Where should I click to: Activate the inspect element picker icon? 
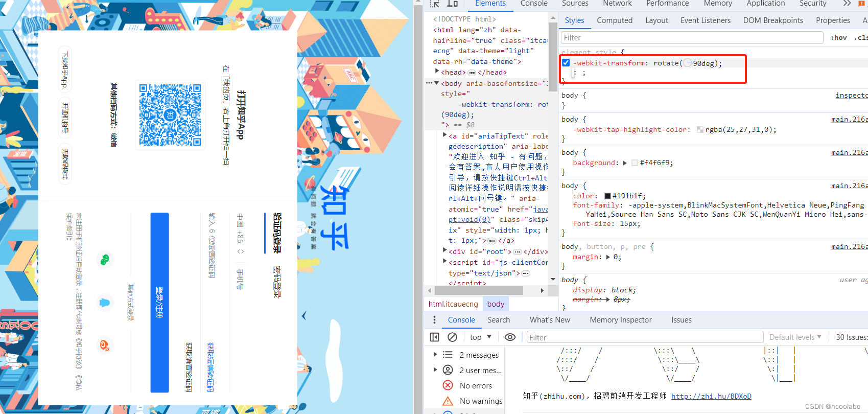click(435, 3)
